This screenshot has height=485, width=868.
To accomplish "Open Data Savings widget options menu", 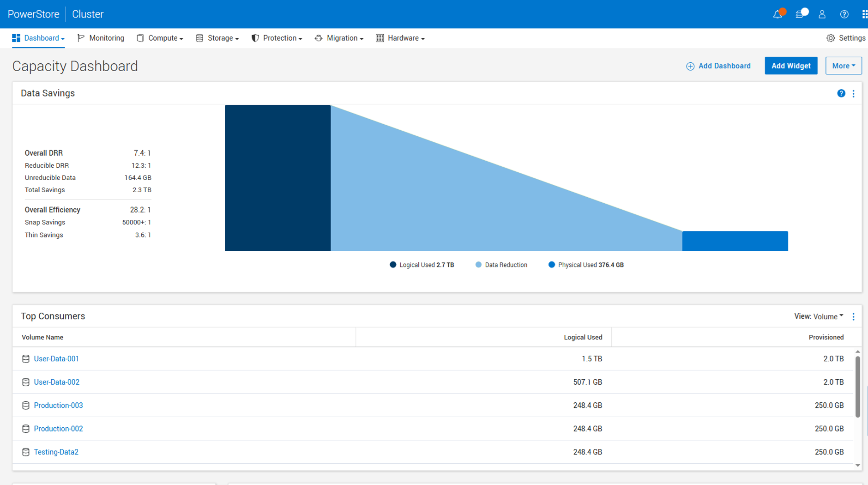I will [853, 94].
